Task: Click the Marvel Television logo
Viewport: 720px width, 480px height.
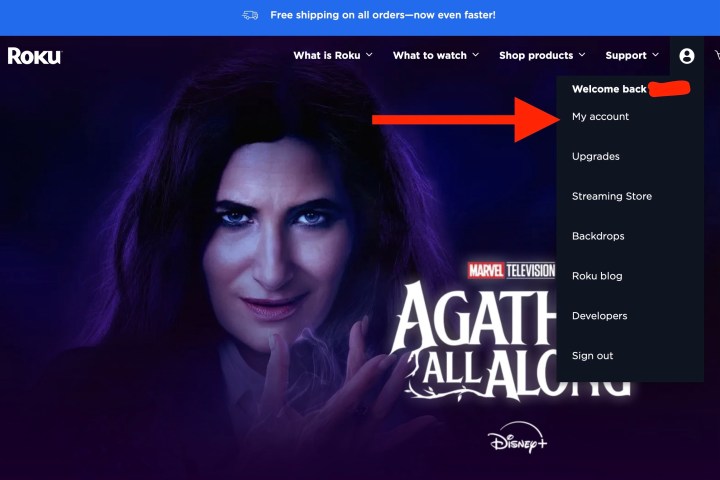Action: (x=511, y=271)
